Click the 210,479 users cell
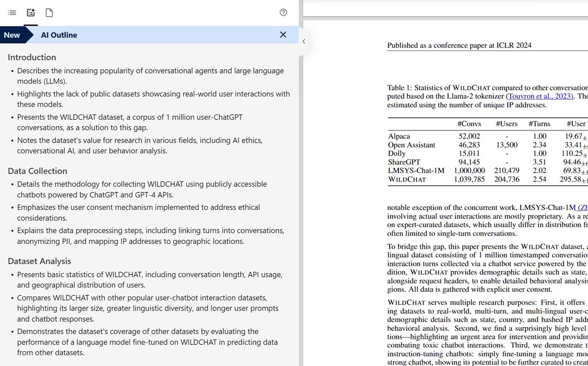Viewport: 588px width, 366px height. tap(508, 170)
